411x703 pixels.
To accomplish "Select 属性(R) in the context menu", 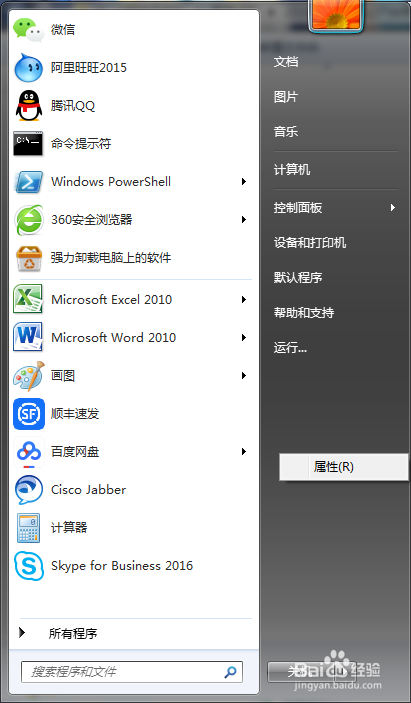I will [344, 467].
